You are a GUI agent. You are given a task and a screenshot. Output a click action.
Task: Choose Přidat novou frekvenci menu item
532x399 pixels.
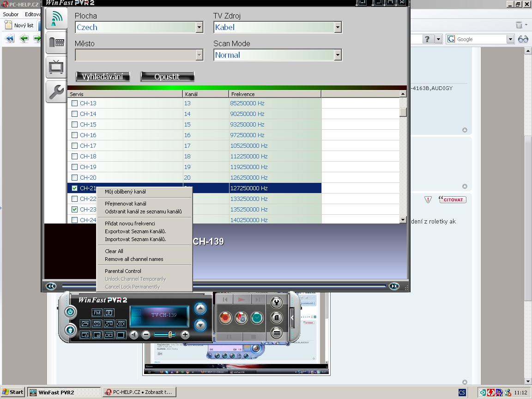130,224
